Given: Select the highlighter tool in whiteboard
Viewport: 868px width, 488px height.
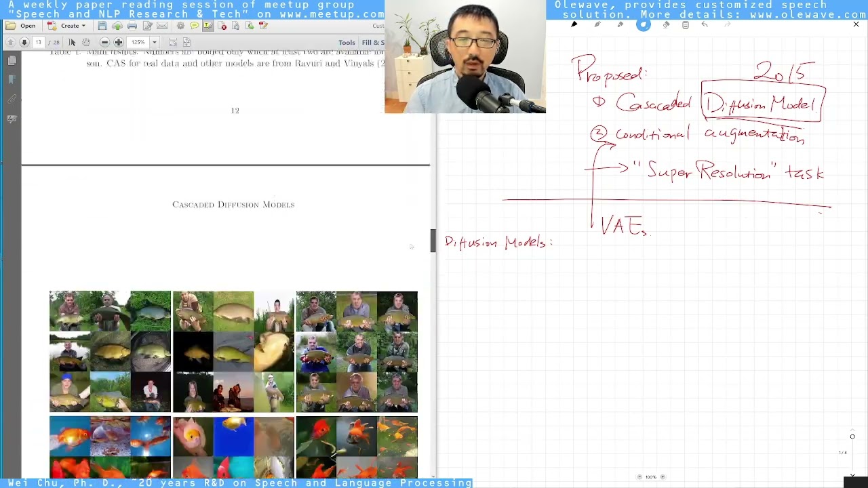Looking at the screenshot, I should click(x=620, y=25).
